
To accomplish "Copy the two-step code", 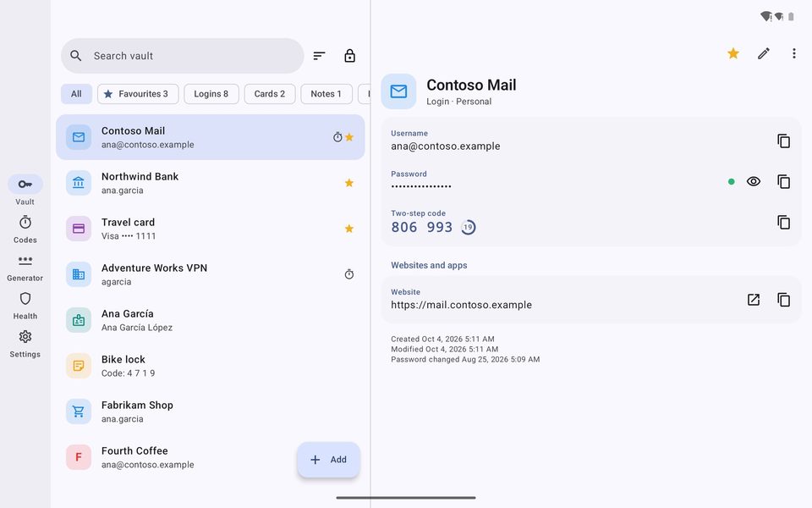I will (783, 222).
